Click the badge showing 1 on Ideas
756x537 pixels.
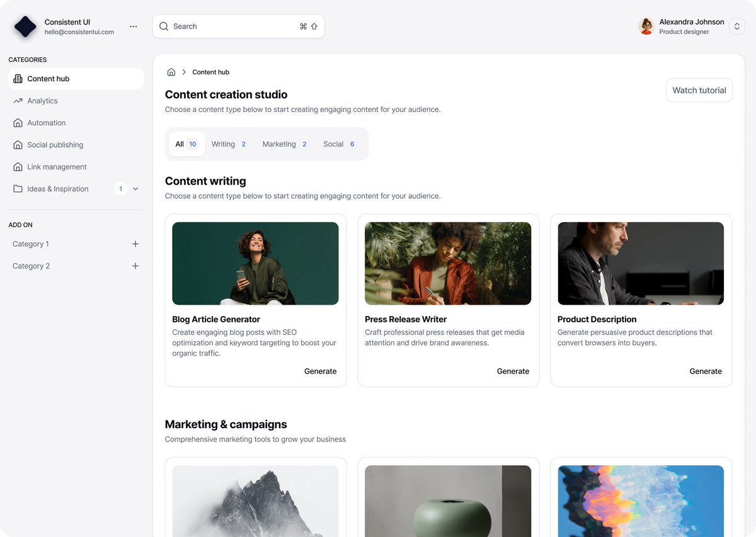tap(120, 189)
